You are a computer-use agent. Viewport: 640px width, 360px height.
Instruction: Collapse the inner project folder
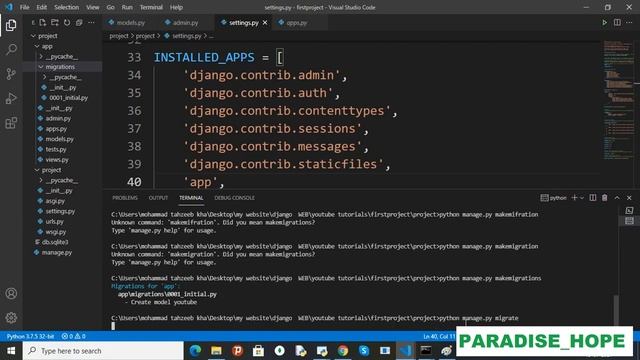click(37, 170)
